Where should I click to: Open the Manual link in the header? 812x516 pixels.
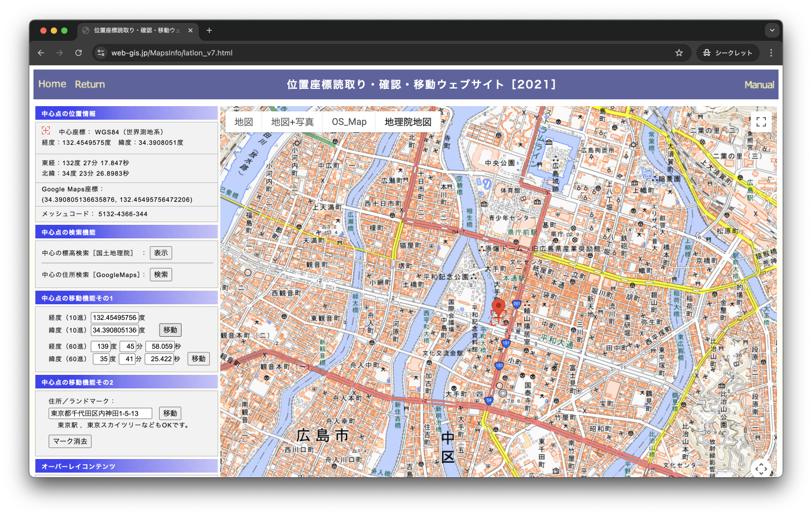(x=759, y=84)
